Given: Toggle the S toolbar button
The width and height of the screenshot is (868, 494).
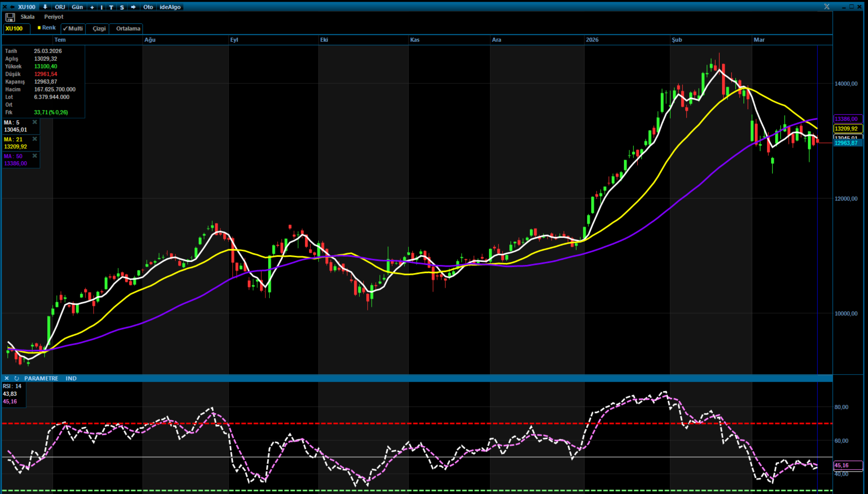Looking at the screenshot, I should point(122,7).
